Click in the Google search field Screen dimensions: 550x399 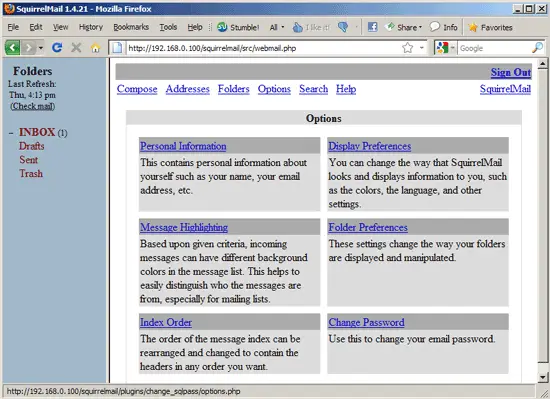pyautogui.click(x=494, y=48)
